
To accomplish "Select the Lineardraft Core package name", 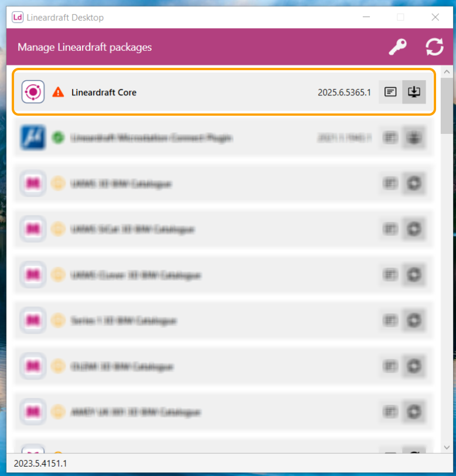I will click(x=104, y=92).
